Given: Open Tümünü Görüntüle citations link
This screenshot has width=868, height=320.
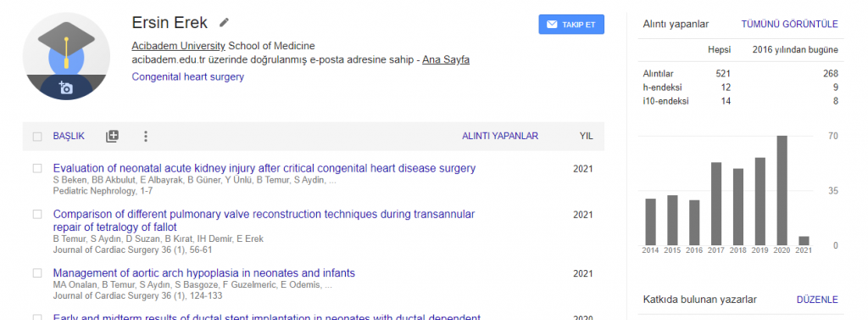Looking at the screenshot, I should click(x=789, y=24).
